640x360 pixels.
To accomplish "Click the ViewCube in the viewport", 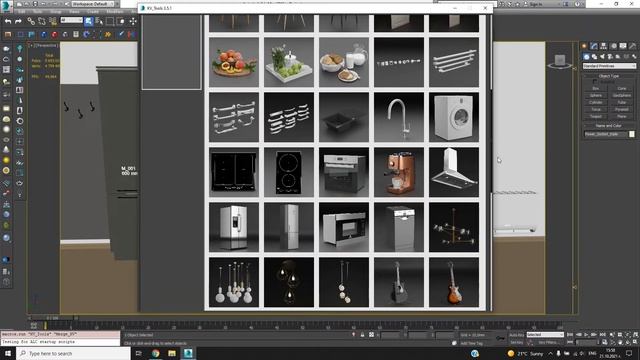I will (560, 61).
